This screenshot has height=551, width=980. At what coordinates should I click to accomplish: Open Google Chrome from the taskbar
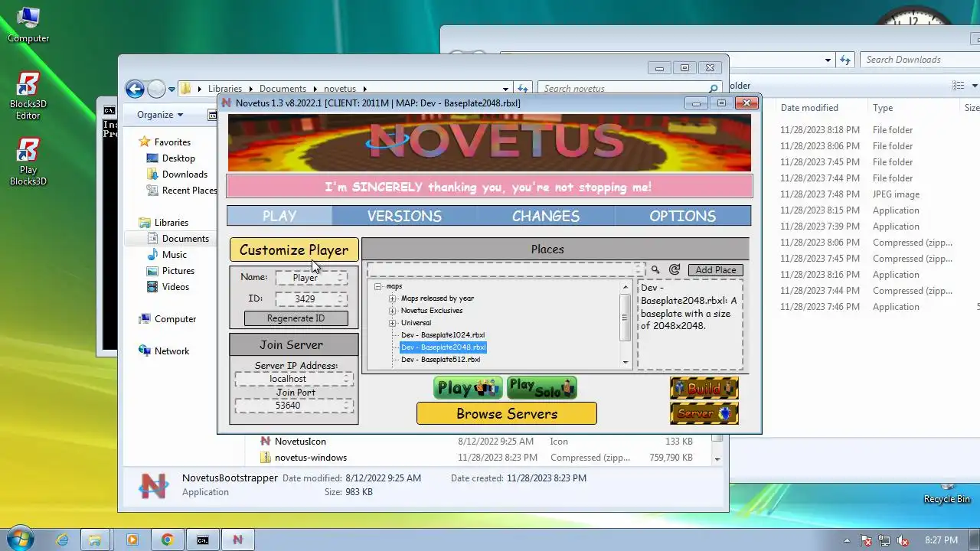[167, 540]
